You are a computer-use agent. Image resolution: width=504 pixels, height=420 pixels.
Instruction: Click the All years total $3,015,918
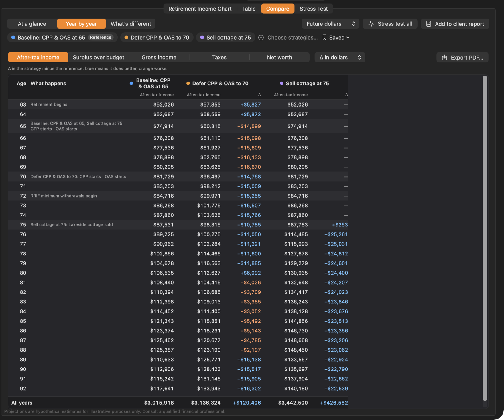coord(159,403)
